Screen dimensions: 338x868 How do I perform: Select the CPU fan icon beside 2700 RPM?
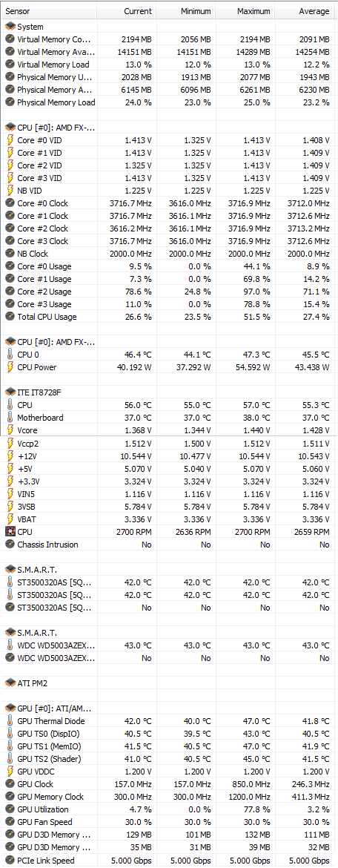point(10,531)
